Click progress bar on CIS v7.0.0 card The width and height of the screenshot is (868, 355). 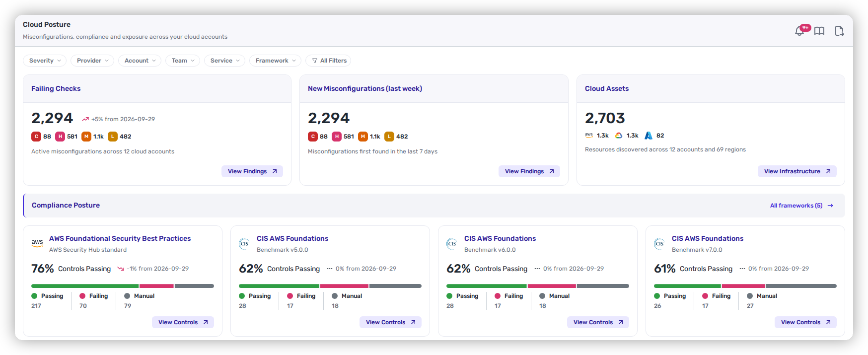[745, 286]
